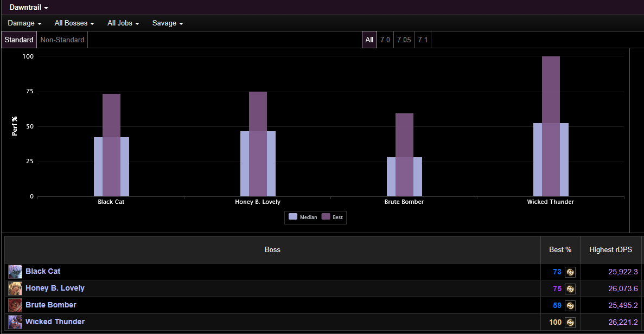The image size is (644, 334).
Task: Click the Highest rDPS column header
Action: click(611, 249)
